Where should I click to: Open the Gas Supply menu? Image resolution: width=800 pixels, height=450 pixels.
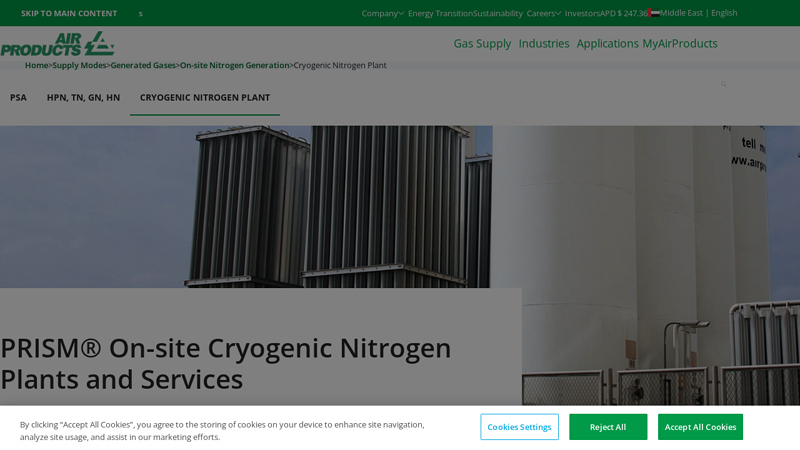[x=482, y=43]
